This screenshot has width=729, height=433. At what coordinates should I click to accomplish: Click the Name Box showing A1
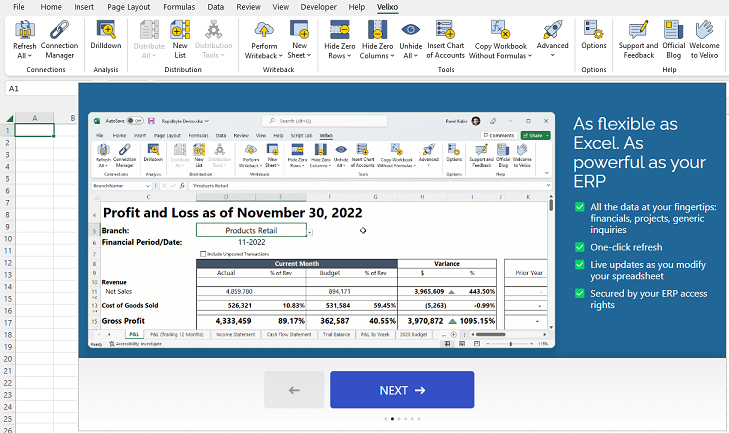(x=41, y=88)
